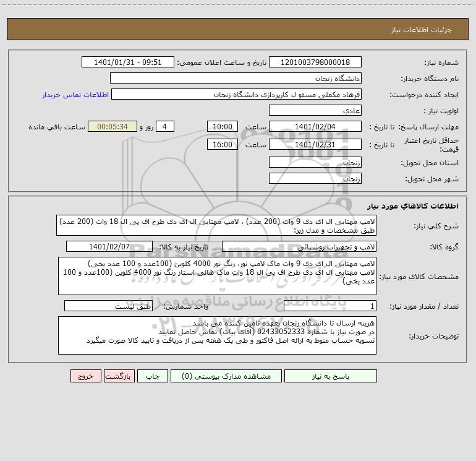Click the price validity date 1401/02/31
Screen dimensions: 476x461
click(315, 144)
